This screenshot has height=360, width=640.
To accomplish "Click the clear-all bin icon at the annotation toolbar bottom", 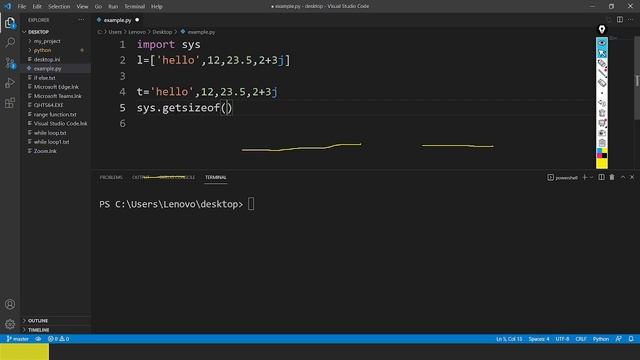I will [x=602, y=143].
